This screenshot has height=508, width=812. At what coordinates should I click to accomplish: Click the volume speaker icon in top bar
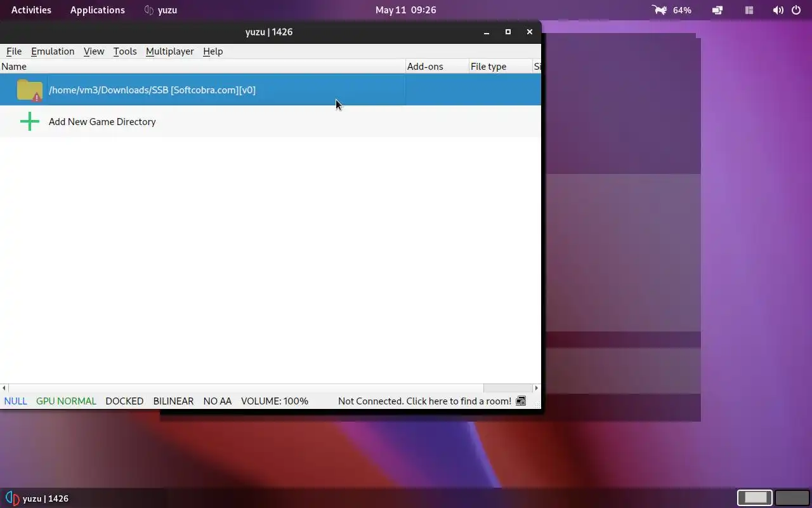point(778,10)
